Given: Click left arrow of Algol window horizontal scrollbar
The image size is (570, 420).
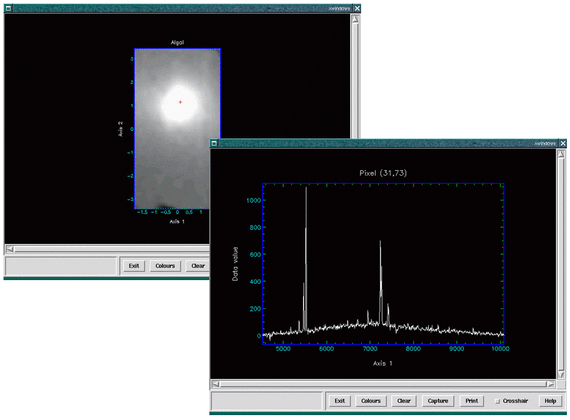Looking at the screenshot, I should (x=10, y=249).
